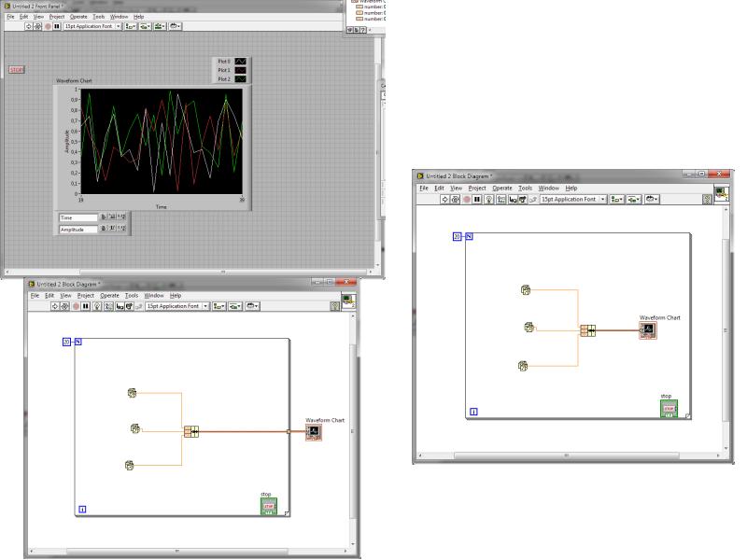Viewport: 747px width, 560px height.
Task: Click Retain Wire Values icon in right Block Diagram
Action: [x=501, y=200]
